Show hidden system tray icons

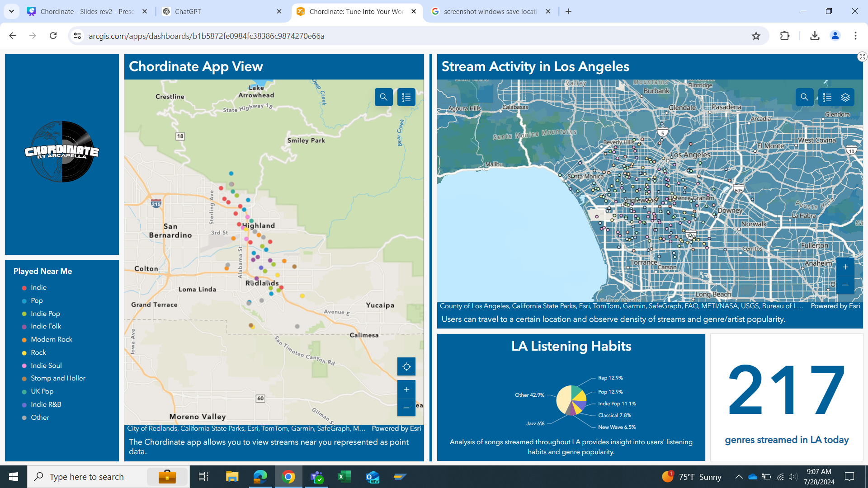click(x=739, y=477)
